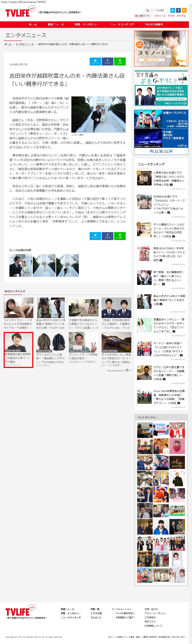Click the ジャニーズ popular keyword link
The width and height of the screenshot is (192, 644).
point(159,16)
